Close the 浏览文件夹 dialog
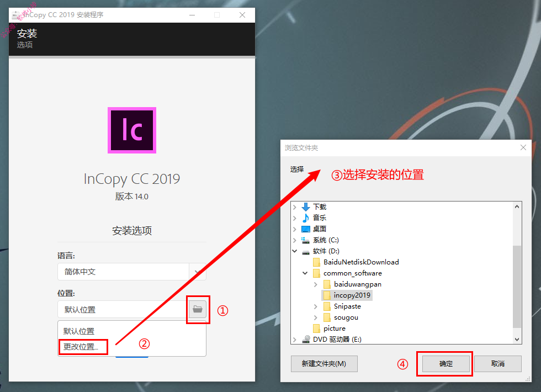 (523, 148)
